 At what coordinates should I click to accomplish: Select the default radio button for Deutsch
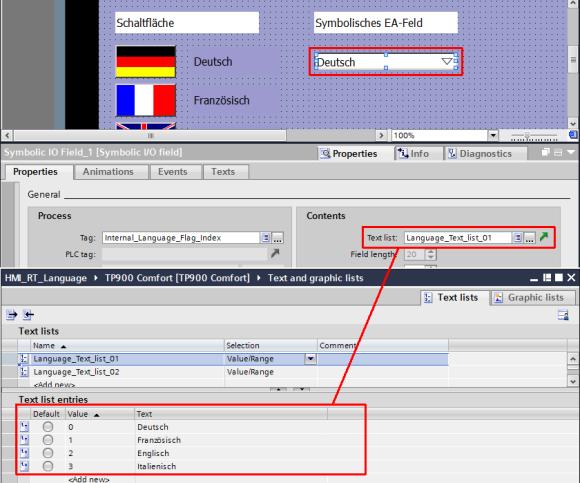tap(48, 427)
